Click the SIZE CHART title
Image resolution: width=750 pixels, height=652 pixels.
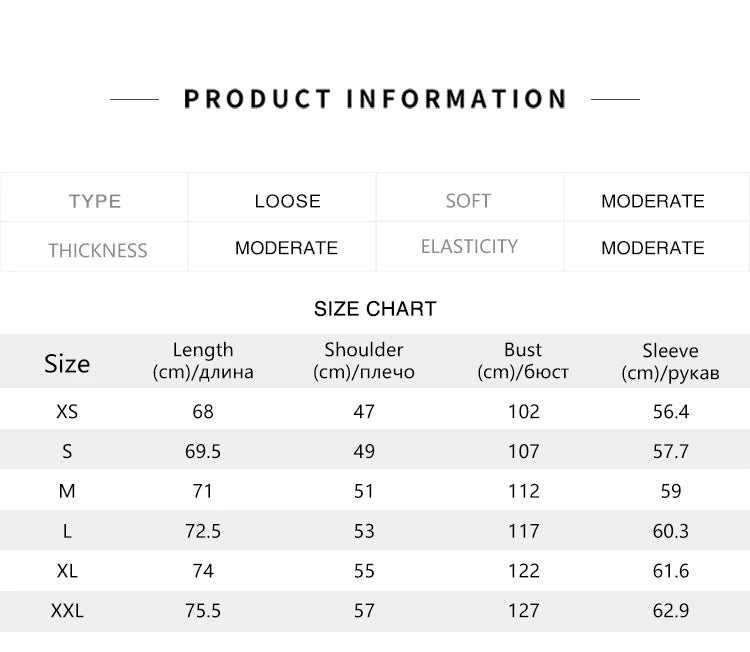tap(375, 309)
